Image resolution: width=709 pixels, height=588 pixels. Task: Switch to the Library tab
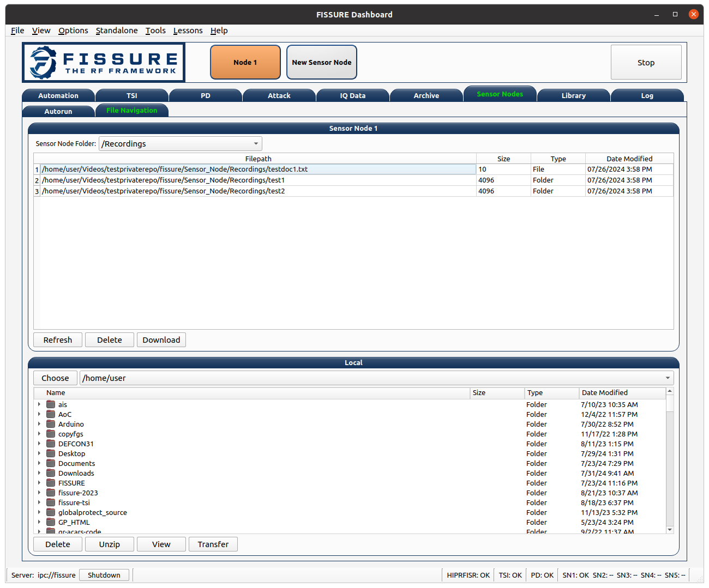click(x=574, y=96)
